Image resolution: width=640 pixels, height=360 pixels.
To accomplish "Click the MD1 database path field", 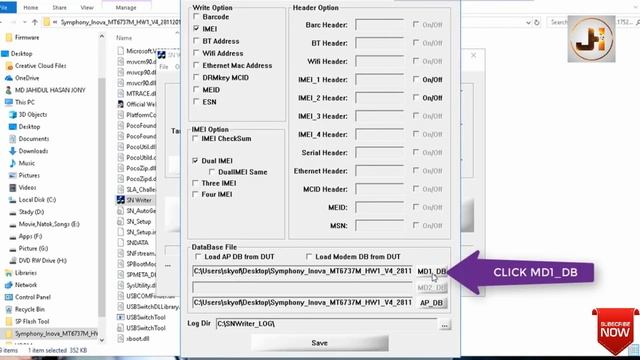I will (302, 271).
